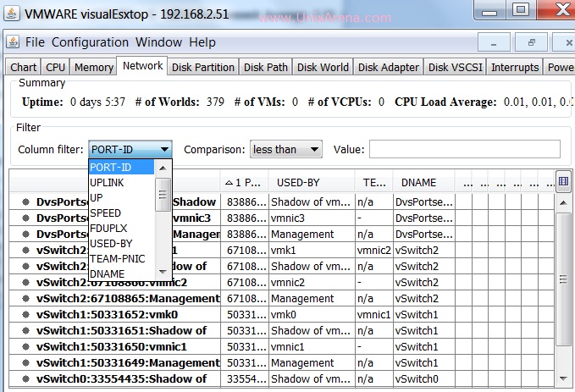The height and width of the screenshot is (392, 575).
Task: Choose USED-BY in the filter list
Action: click(121, 244)
